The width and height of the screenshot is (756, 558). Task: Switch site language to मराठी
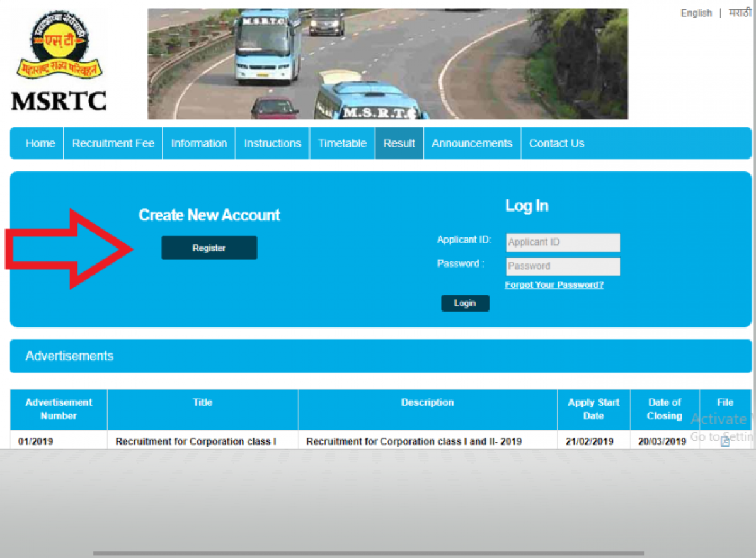[740, 13]
